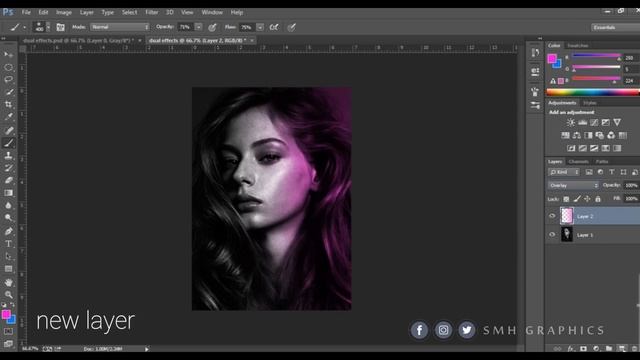Select the Healing Brush tool

tap(8, 130)
